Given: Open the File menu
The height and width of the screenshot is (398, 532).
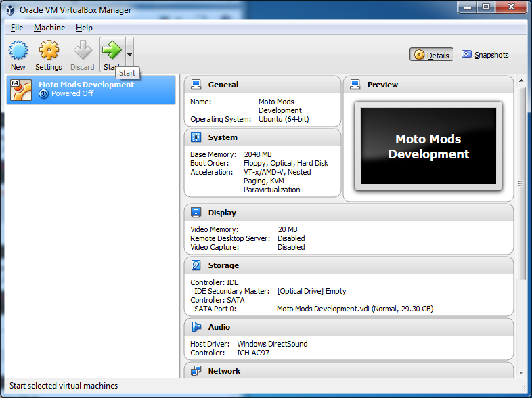Looking at the screenshot, I should point(17,28).
